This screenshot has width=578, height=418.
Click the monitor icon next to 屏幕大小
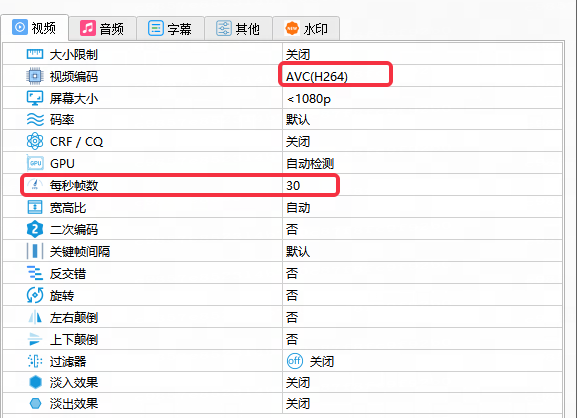[x=35, y=98]
